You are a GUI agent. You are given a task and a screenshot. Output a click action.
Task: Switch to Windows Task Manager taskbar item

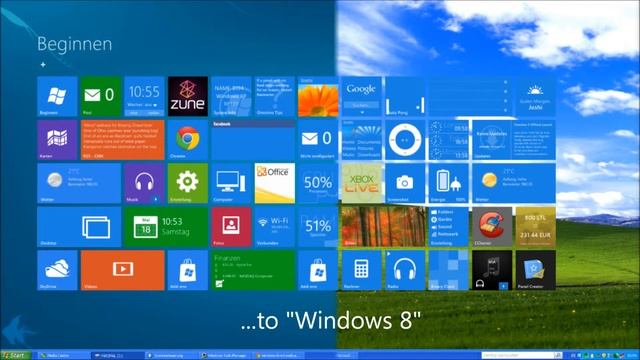225,356
